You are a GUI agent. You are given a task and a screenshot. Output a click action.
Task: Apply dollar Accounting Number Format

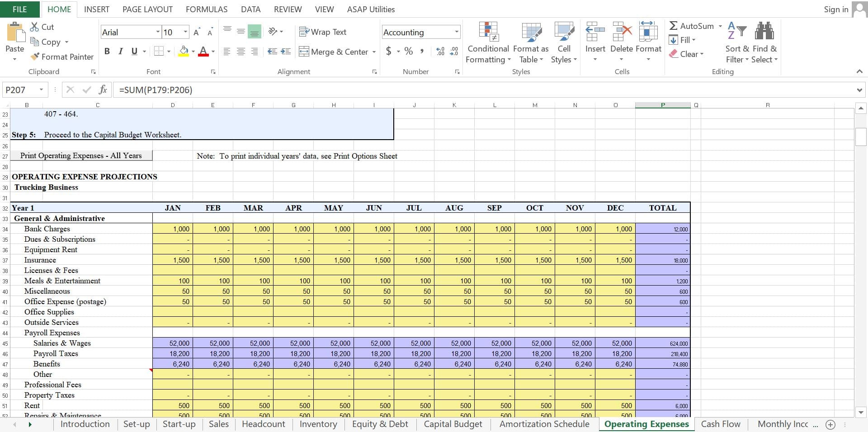389,51
